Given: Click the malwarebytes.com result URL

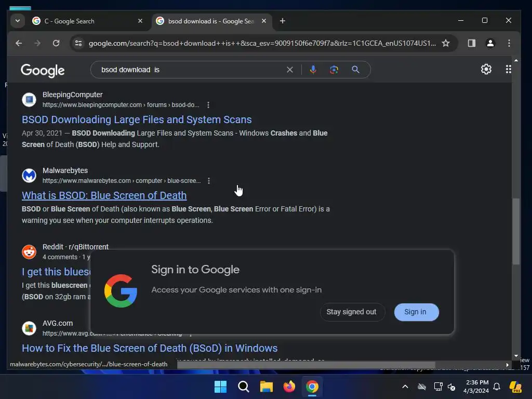Looking at the screenshot, I should (122, 181).
